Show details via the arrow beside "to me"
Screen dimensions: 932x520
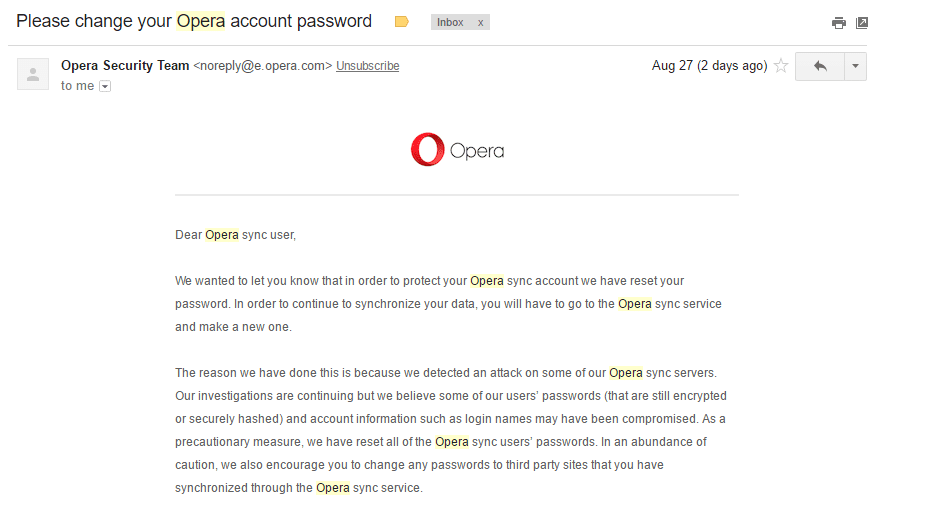click(105, 86)
